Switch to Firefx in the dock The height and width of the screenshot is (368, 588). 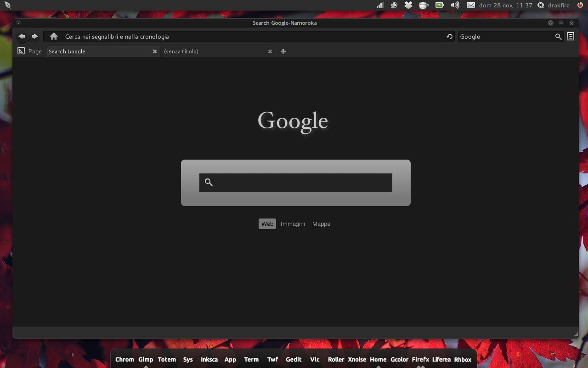tap(420, 360)
